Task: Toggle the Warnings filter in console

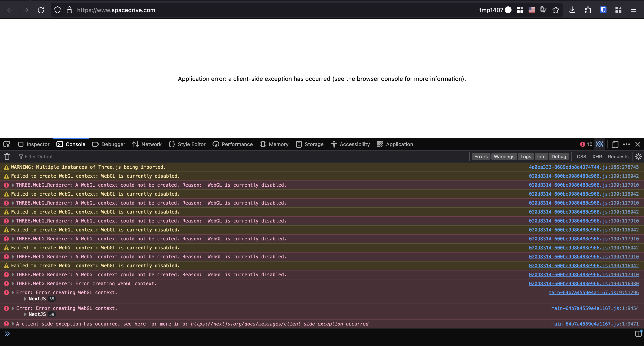Action: pyautogui.click(x=504, y=157)
